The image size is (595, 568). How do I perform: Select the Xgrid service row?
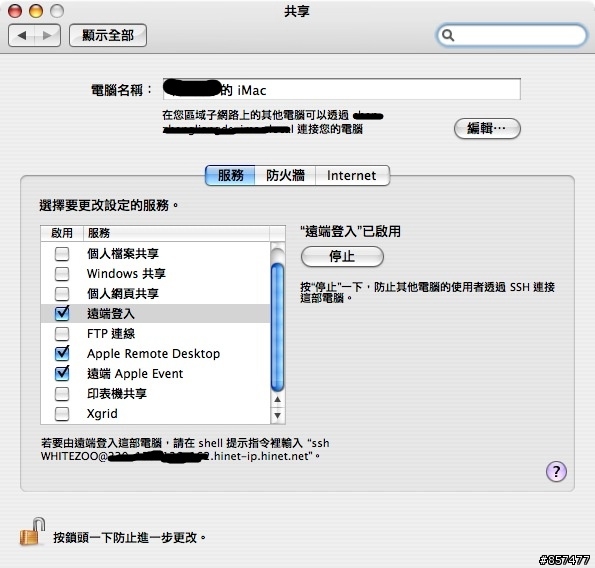point(155,414)
